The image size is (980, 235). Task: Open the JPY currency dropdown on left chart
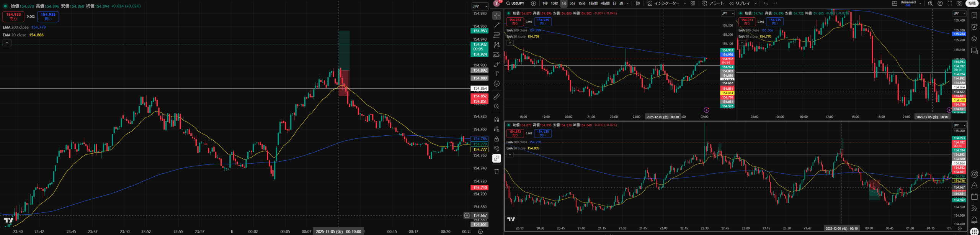[480, 7]
